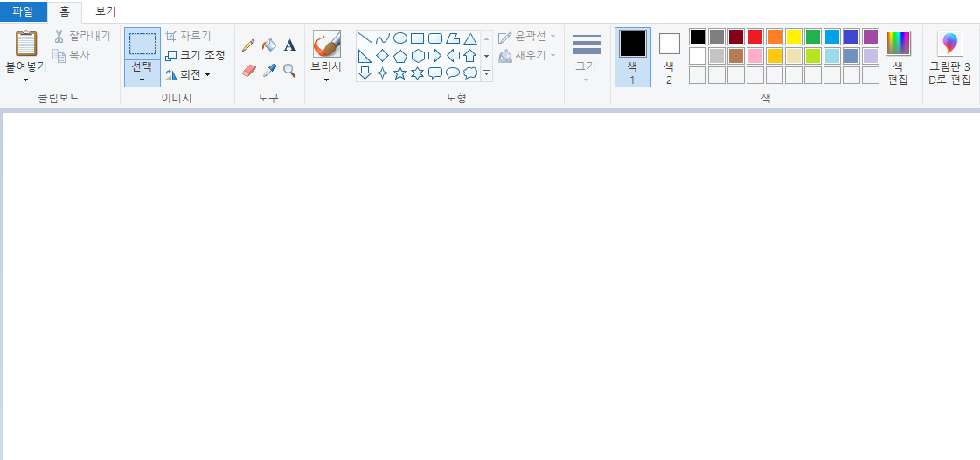
Task: Open 색 편집 color editor
Action: point(898,57)
